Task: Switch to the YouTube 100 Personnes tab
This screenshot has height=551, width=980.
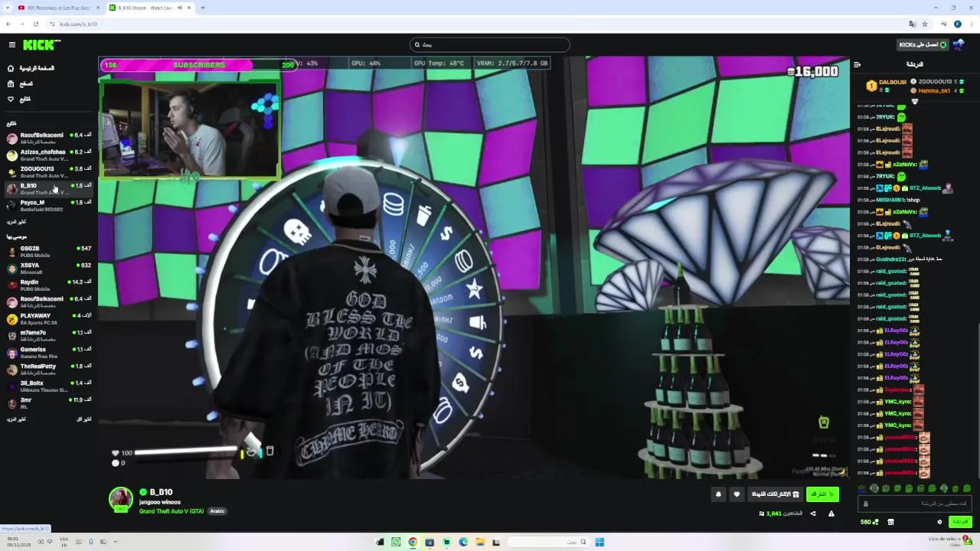Action: click(x=58, y=8)
